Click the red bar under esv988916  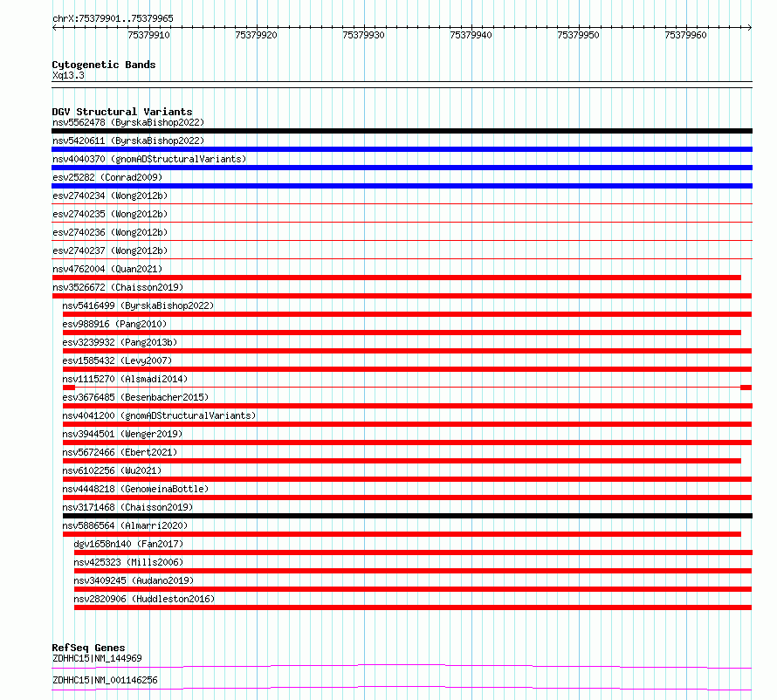(x=402, y=333)
